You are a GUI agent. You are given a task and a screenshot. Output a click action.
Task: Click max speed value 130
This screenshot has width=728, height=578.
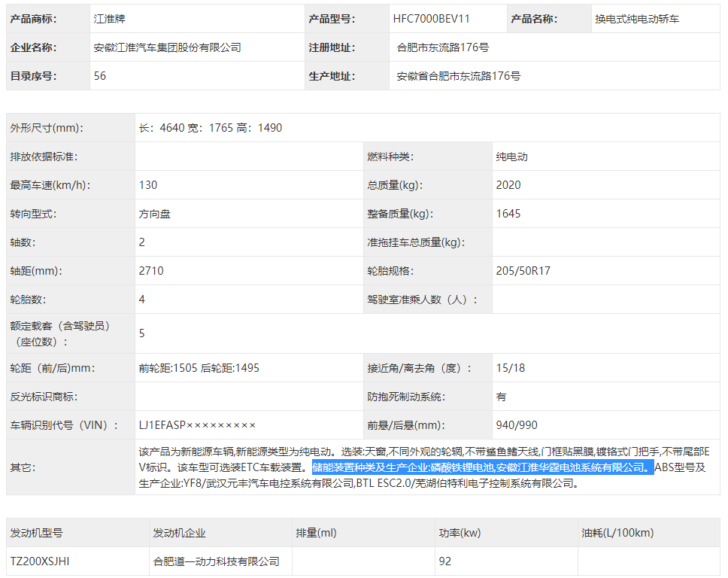pos(148,185)
